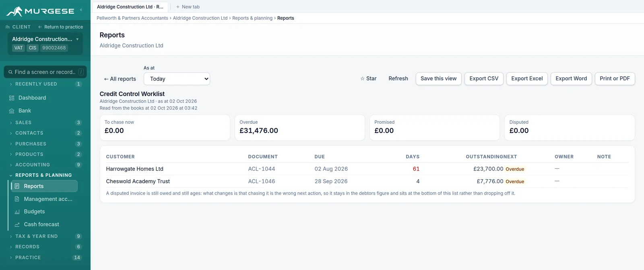Focus the Find a screen or record field
644x270 pixels.
click(45, 72)
